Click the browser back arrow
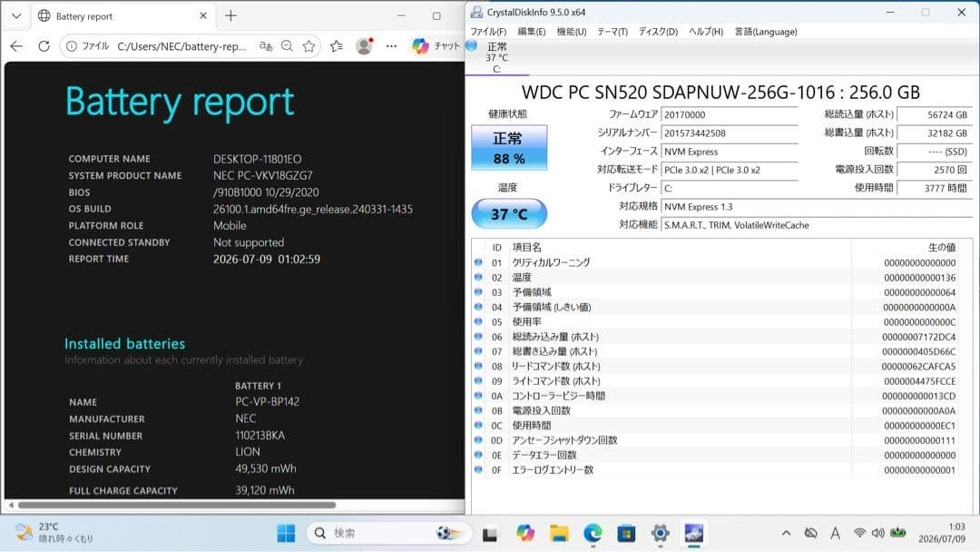 tap(17, 45)
